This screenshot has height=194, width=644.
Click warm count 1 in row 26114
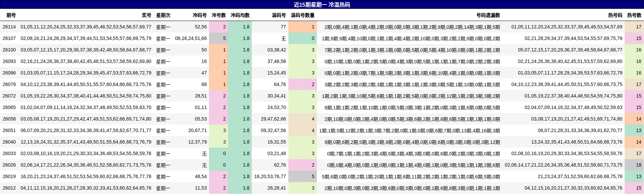303,27
